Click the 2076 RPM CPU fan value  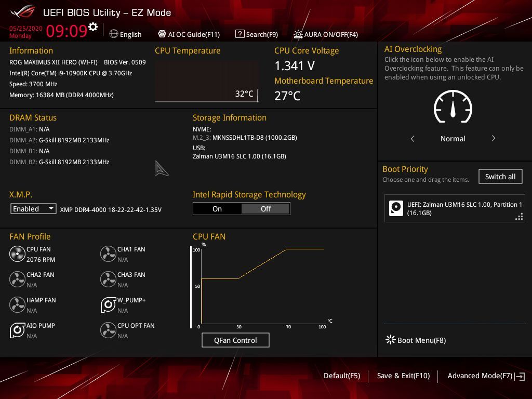41,260
